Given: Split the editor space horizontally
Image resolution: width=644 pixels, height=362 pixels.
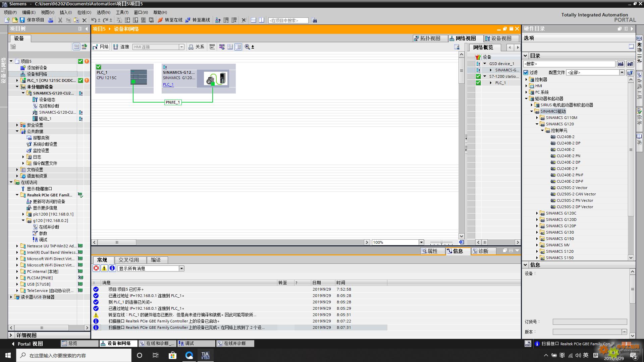Looking at the screenshot, I should pos(254,20).
